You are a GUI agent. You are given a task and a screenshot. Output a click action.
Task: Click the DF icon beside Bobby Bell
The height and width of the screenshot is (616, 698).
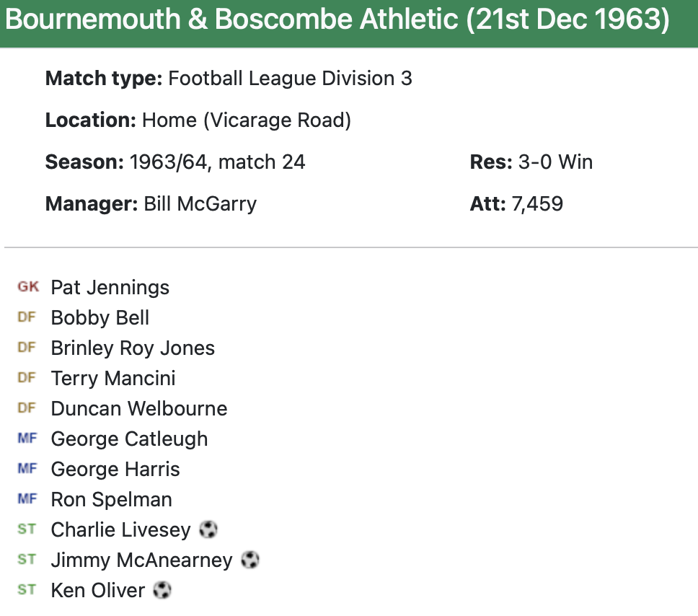point(27,317)
